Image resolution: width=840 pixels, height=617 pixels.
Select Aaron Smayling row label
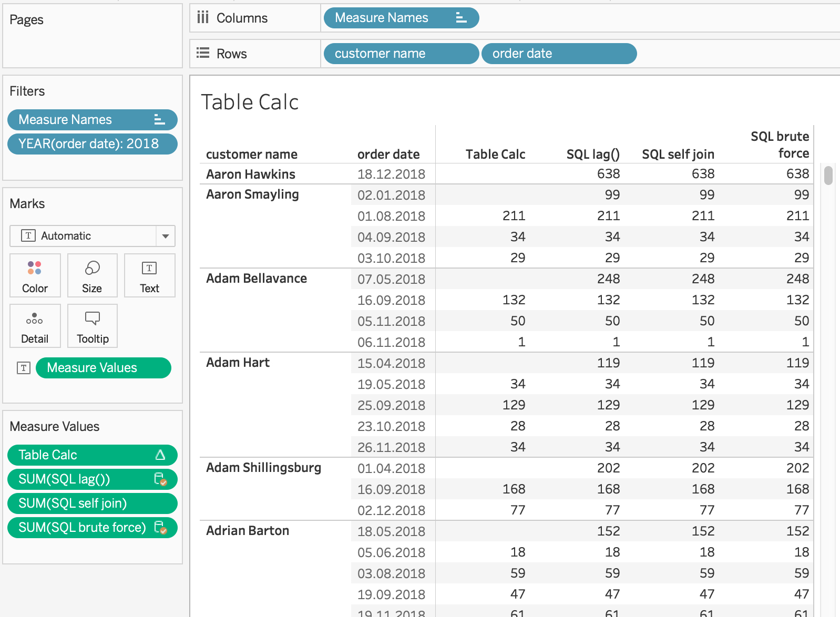[x=252, y=194]
